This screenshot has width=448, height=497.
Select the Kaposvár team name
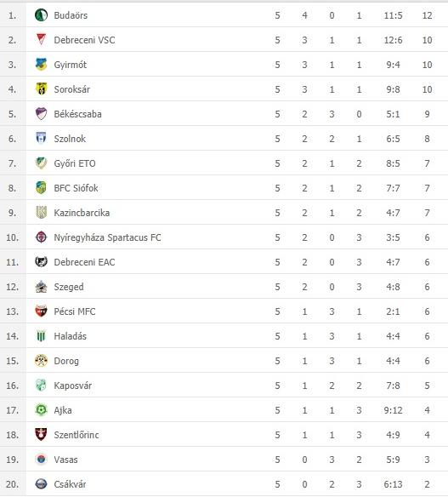pyautogui.click(x=73, y=386)
